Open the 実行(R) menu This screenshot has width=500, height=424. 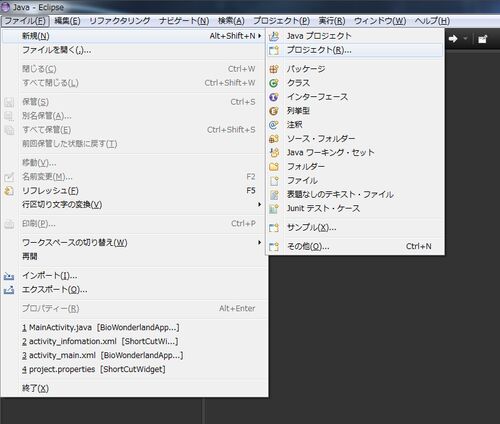[332, 21]
